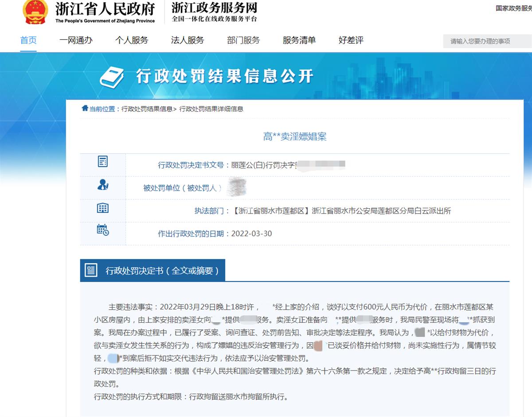
Task: Click the Zhejiang government emblem logo
Action: coord(35,12)
